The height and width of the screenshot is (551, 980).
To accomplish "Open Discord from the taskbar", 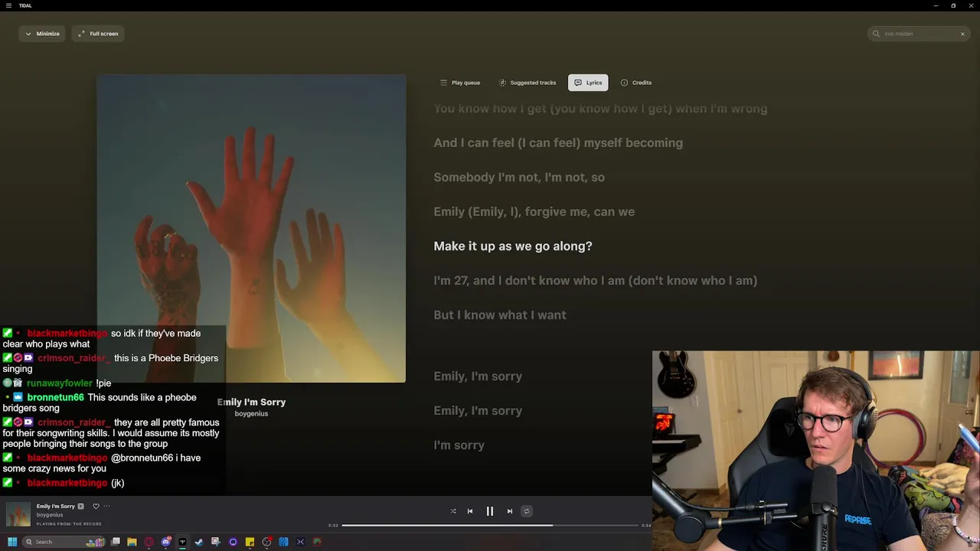I will 165,542.
